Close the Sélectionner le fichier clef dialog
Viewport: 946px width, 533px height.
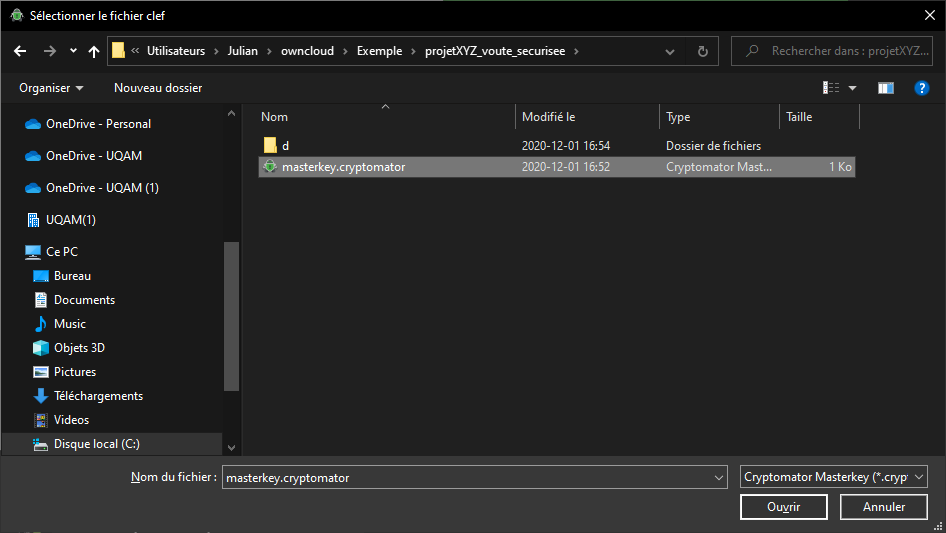click(930, 16)
